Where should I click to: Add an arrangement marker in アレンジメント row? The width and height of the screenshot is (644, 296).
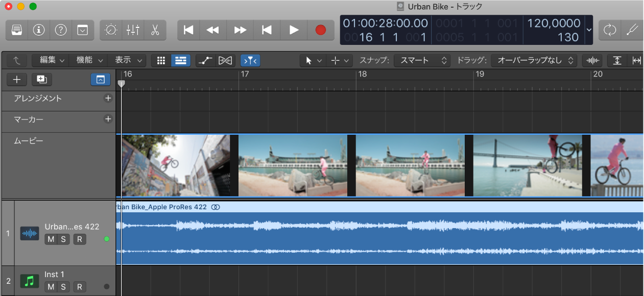tap(108, 98)
